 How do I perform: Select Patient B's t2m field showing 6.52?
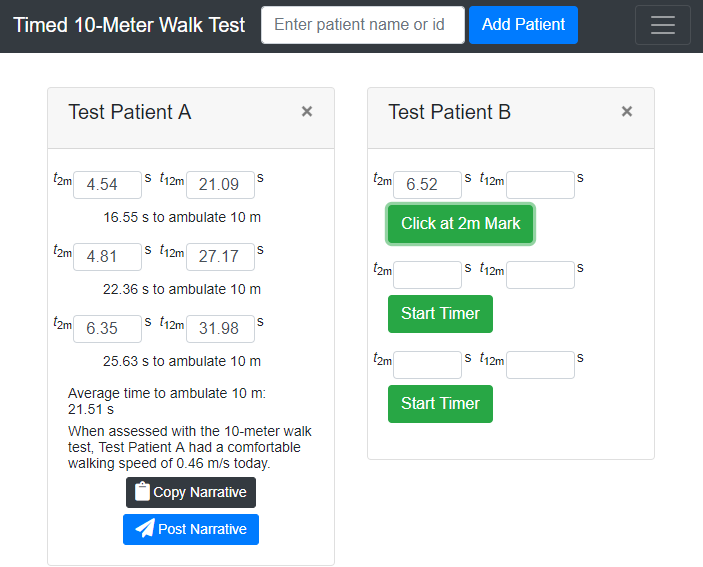427,185
